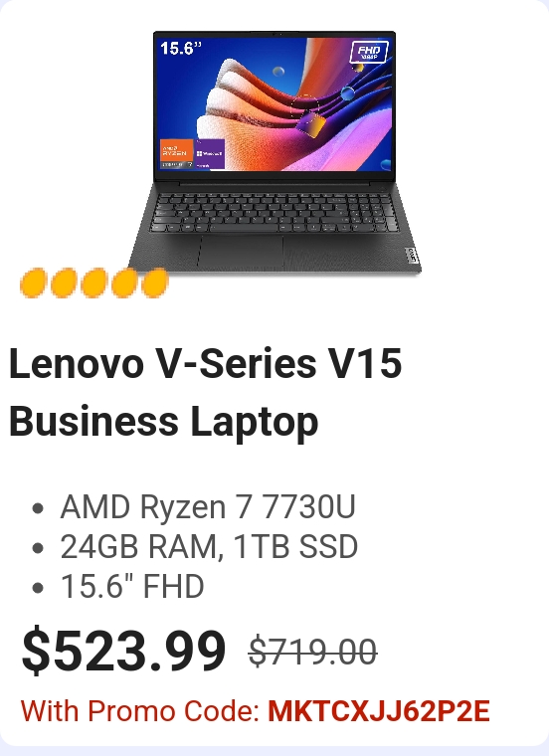The height and width of the screenshot is (756, 549).
Task: Click the purple Windows badge on screen
Action: click(x=209, y=154)
